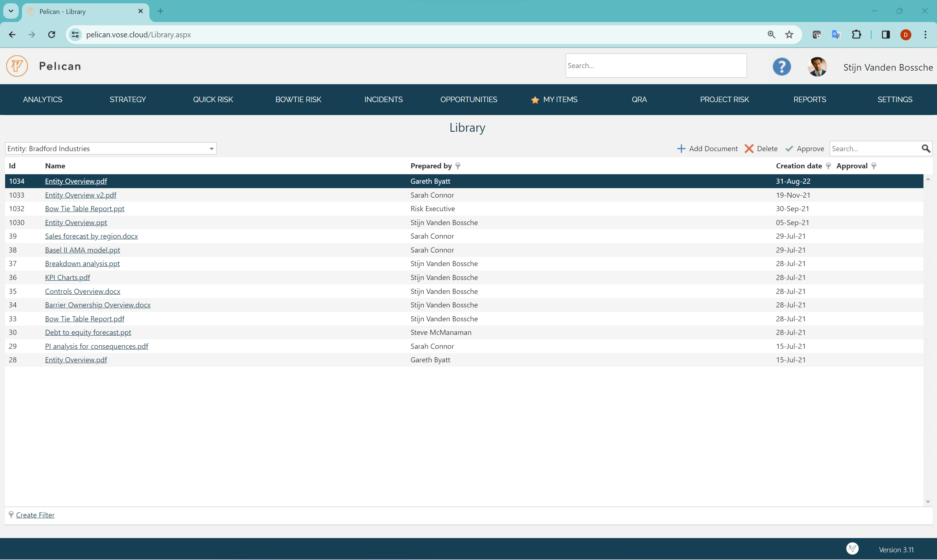This screenshot has height=560, width=937.
Task: Open the help question mark icon
Action: 781,66
